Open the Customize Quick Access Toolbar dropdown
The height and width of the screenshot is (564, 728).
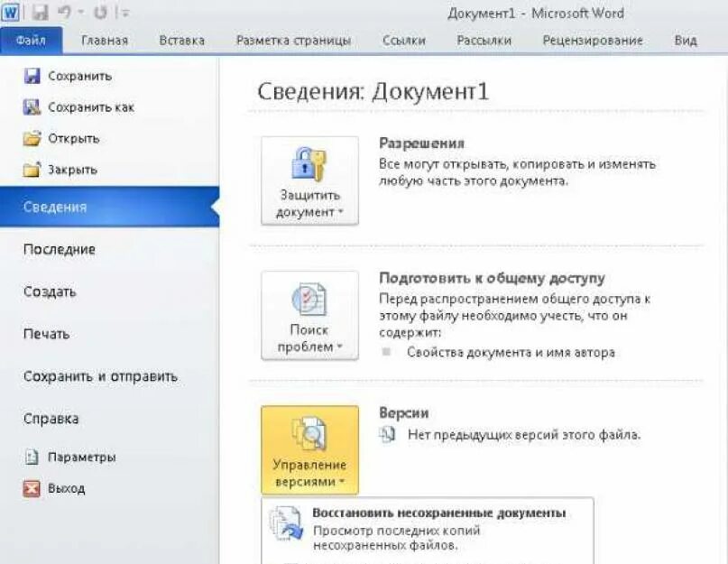point(124,13)
